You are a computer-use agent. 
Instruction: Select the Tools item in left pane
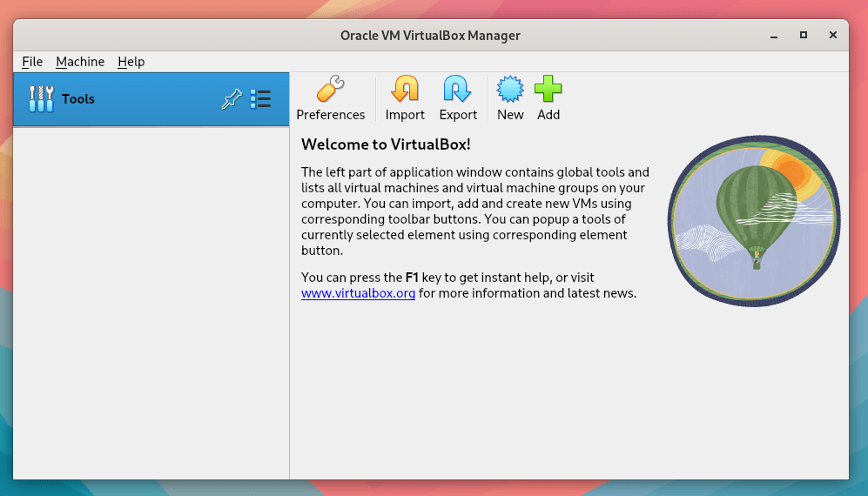pos(151,99)
